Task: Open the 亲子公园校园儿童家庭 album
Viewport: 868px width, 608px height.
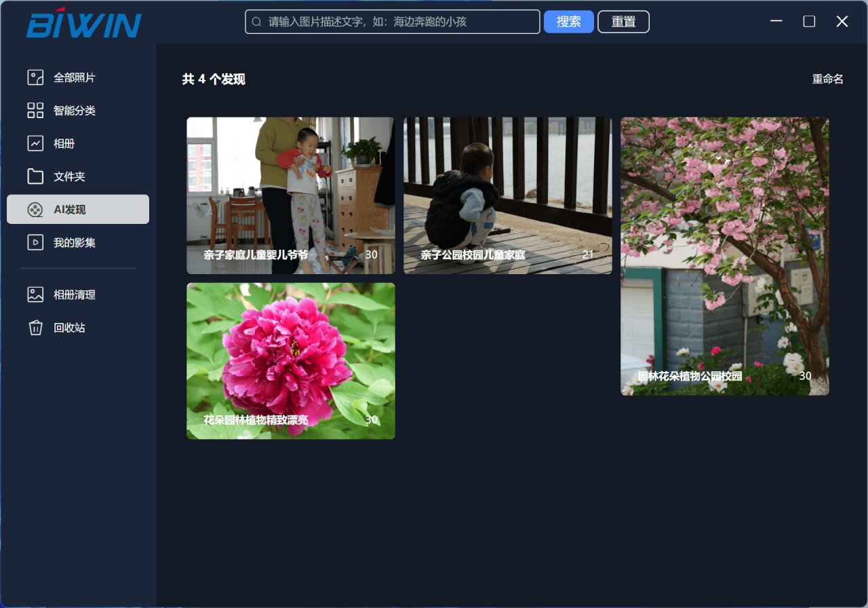Action: click(x=507, y=195)
